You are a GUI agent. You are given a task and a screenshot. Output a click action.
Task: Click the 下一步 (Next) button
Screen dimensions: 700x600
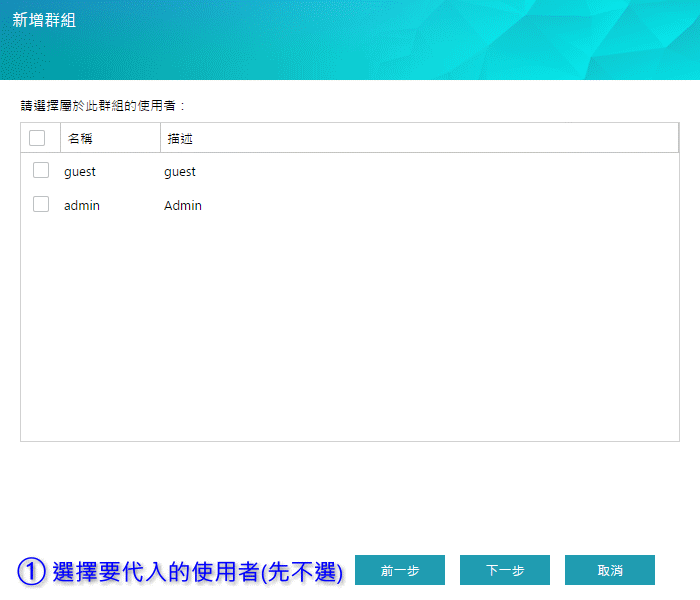(x=504, y=570)
